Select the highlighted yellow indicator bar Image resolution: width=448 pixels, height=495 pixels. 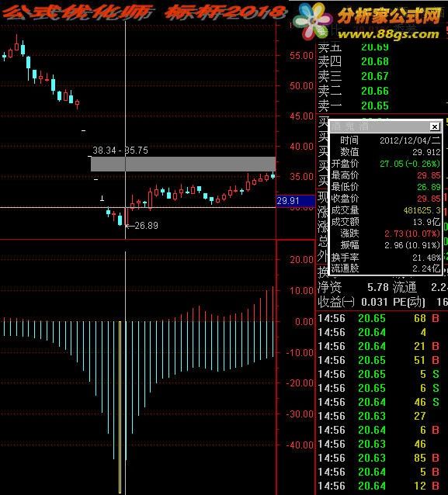(x=120, y=407)
